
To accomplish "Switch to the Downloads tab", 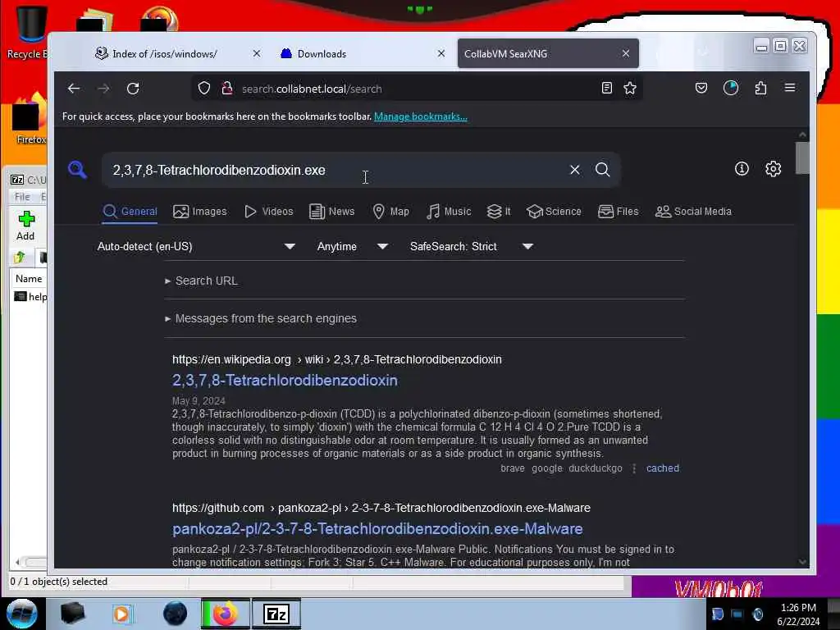I will [x=322, y=53].
